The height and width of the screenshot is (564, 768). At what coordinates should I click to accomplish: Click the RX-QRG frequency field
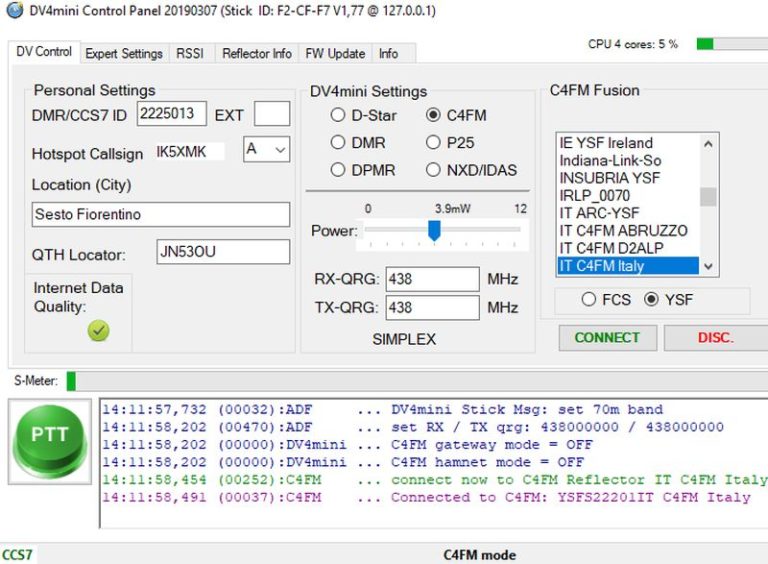(432, 279)
